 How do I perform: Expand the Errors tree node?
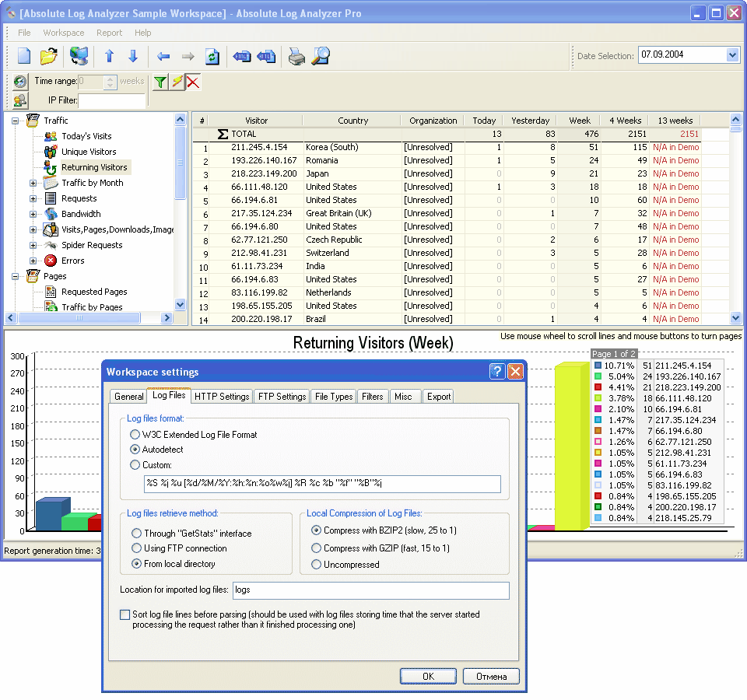[x=33, y=261]
